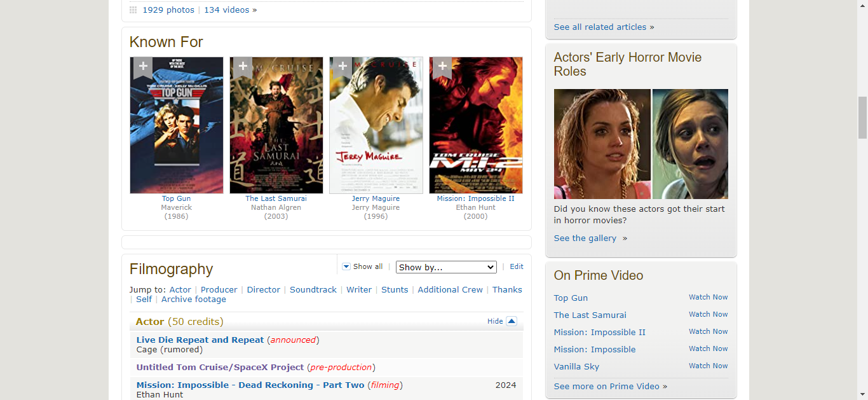Collapse Actor section with Hide arrow icon

tap(512, 321)
